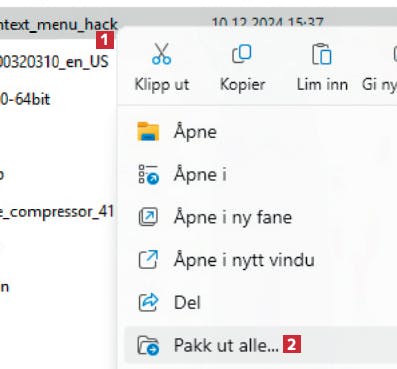Click the scissors Klipp ut icon

click(x=161, y=54)
